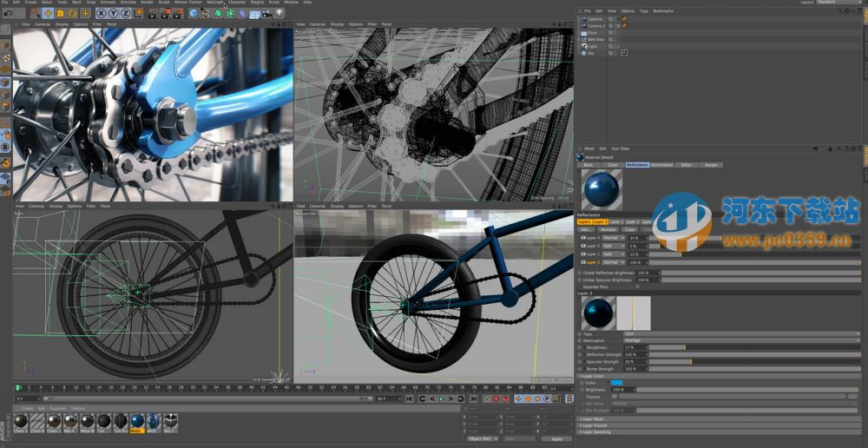Click the Undo arrow icon

9,13
